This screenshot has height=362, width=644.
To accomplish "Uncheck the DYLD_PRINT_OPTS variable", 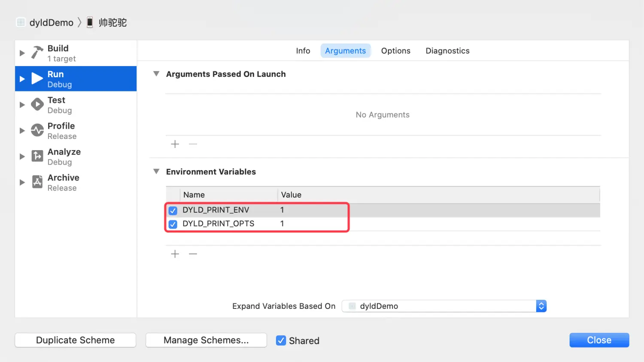I will click(173, 224).
